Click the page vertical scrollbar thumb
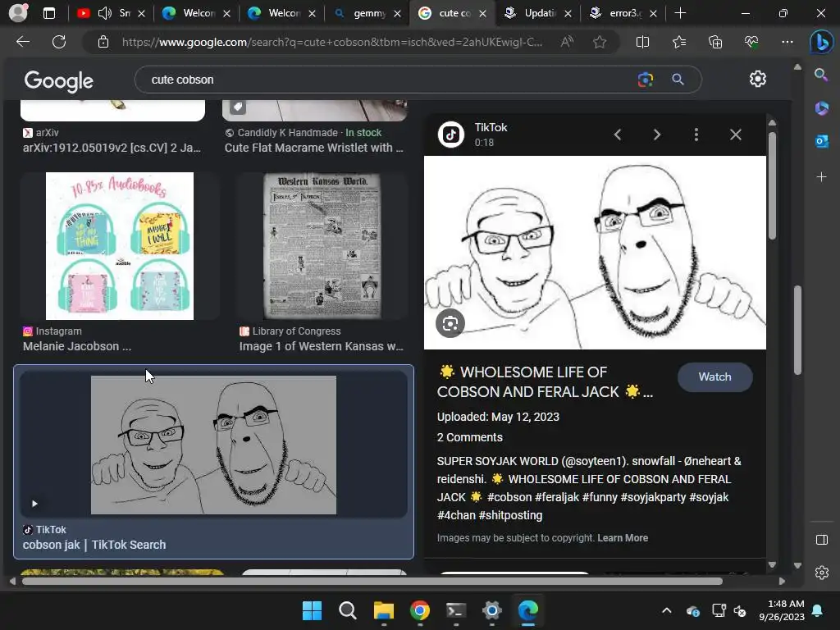This screenshot has width=840, height=630. [797, 330]
